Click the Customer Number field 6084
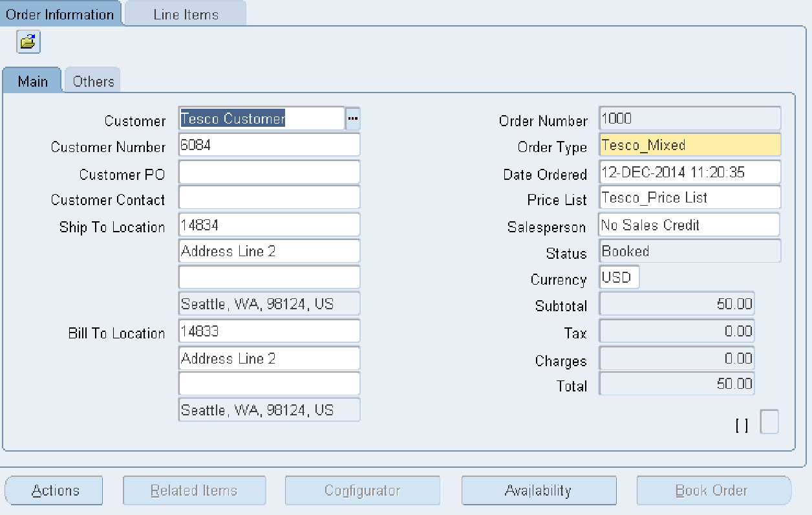812x515 pixels. pos(269,145)
